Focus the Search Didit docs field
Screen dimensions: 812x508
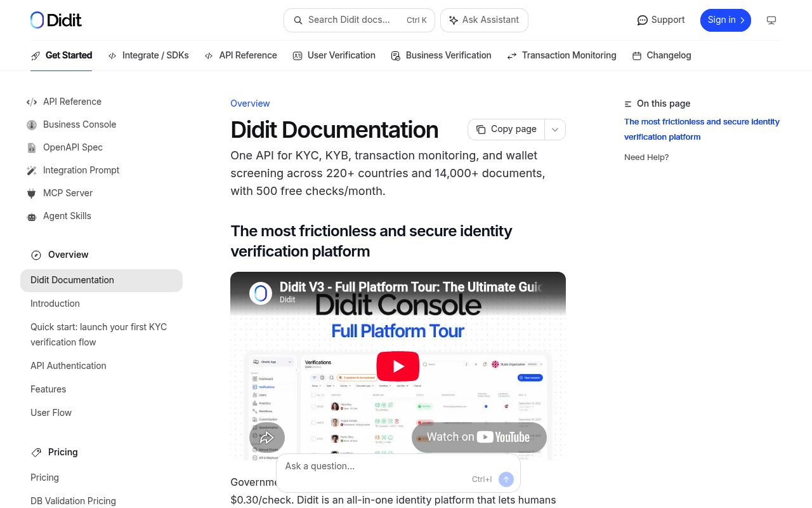point(359,20)
